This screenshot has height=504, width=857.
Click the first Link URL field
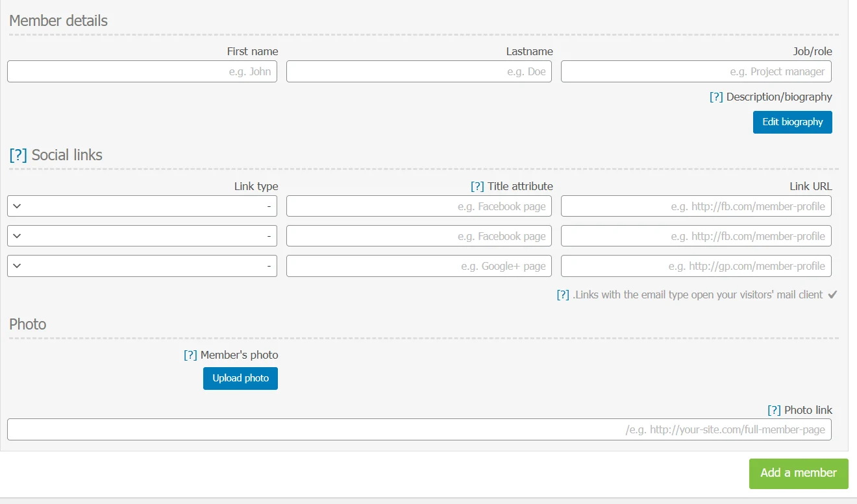(695, 206)
